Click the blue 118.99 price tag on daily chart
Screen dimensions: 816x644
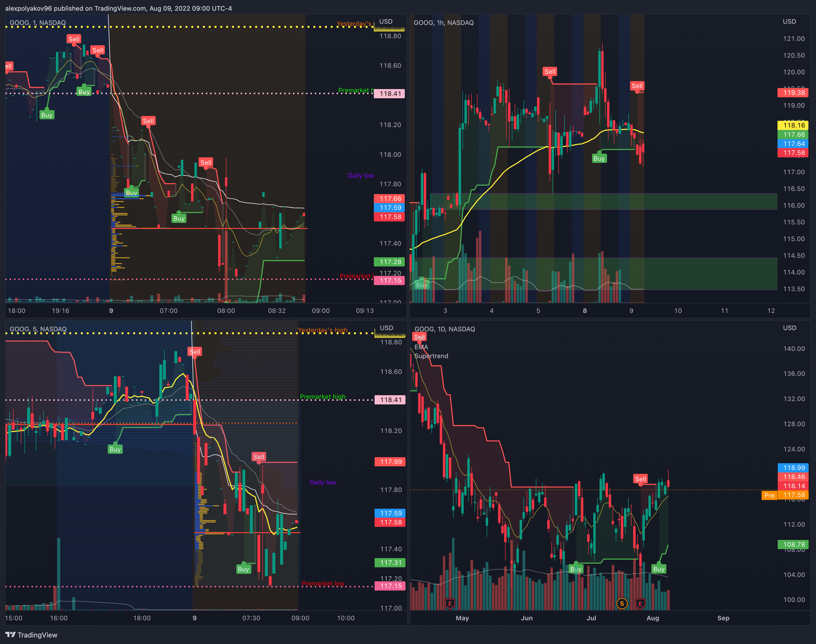(x=793, y=468)
